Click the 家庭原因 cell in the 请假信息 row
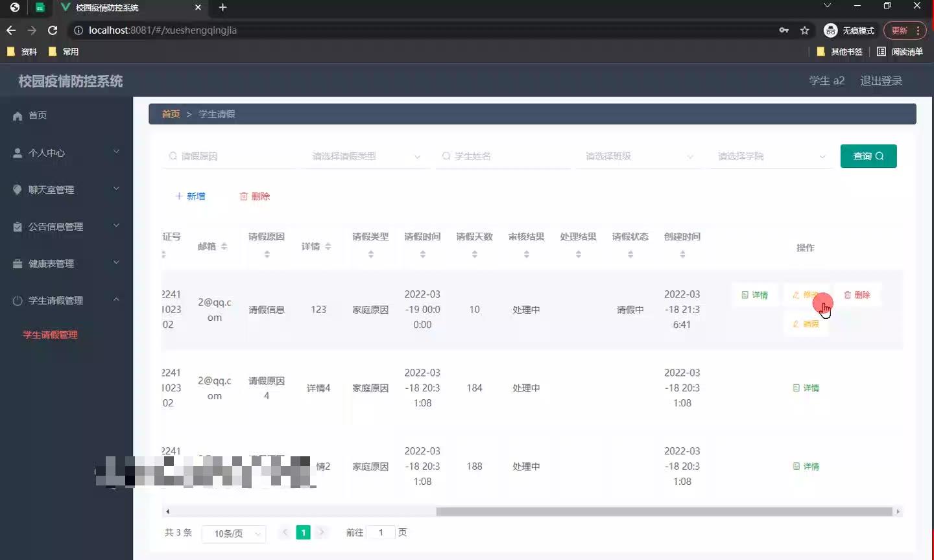934x560 pixels. coord(370,310)
